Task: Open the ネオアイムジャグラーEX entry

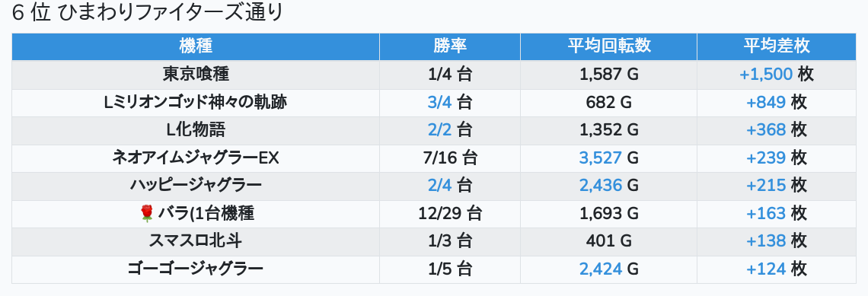Action: (x=196, y=158)
